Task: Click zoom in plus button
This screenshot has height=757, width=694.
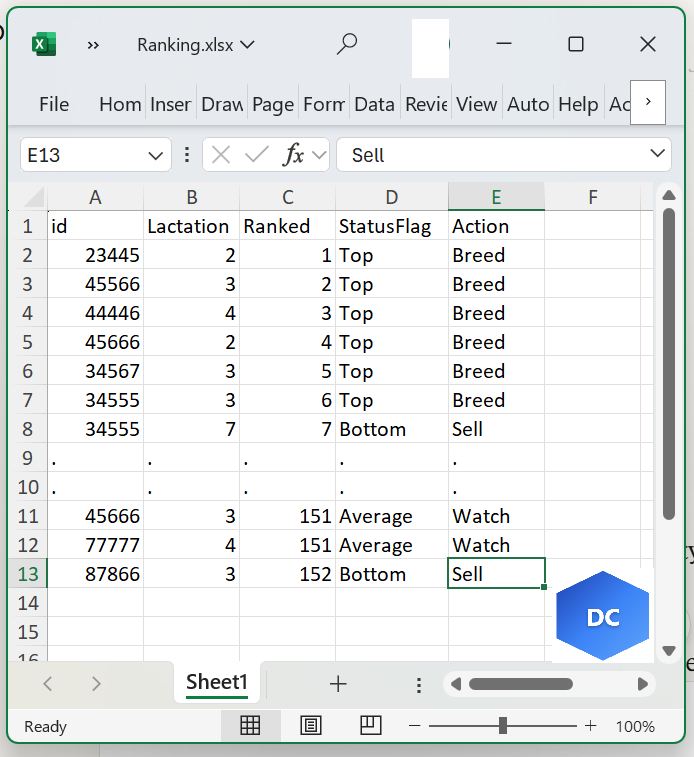Action: pyautogui.click(x=591, y=726)
